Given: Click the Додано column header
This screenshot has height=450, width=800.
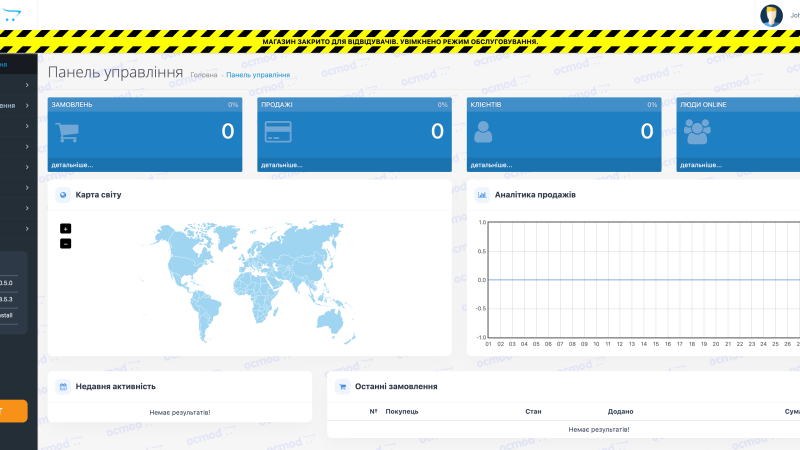Looking at the screenshot, I should pos(620,411).
